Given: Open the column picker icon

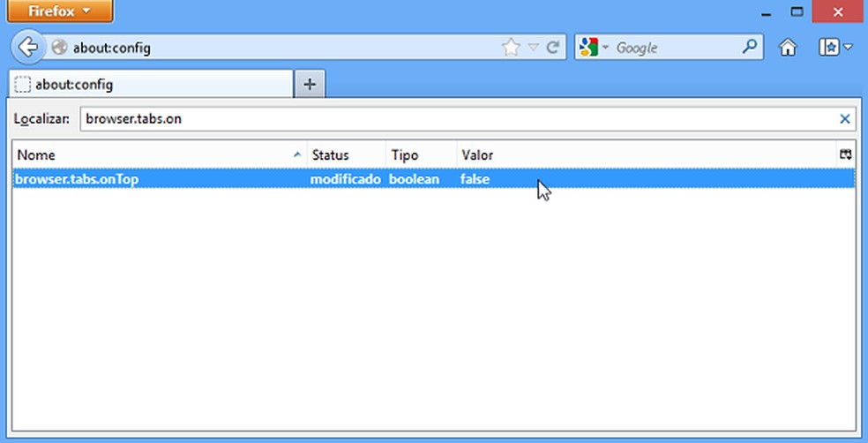Looking at the screenshot, I should point(846,155).
